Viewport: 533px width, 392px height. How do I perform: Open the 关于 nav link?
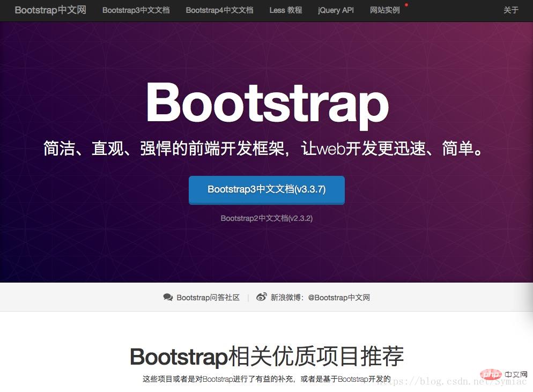pyautogui.click(x=511, y=10)
